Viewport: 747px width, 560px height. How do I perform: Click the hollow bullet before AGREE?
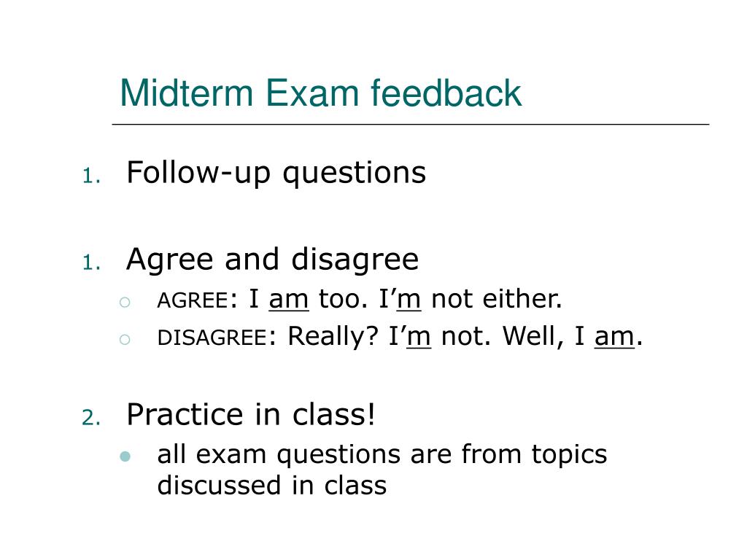125,302
